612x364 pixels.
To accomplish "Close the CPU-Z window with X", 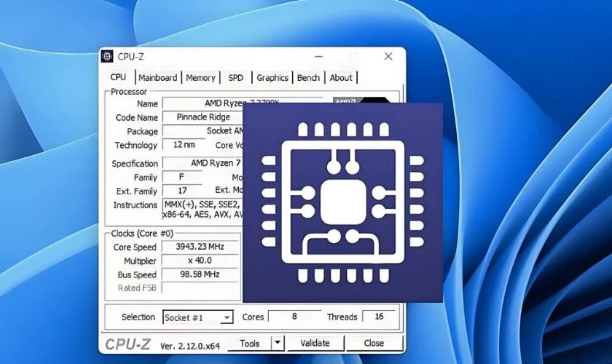I will (x=388, y=57).
